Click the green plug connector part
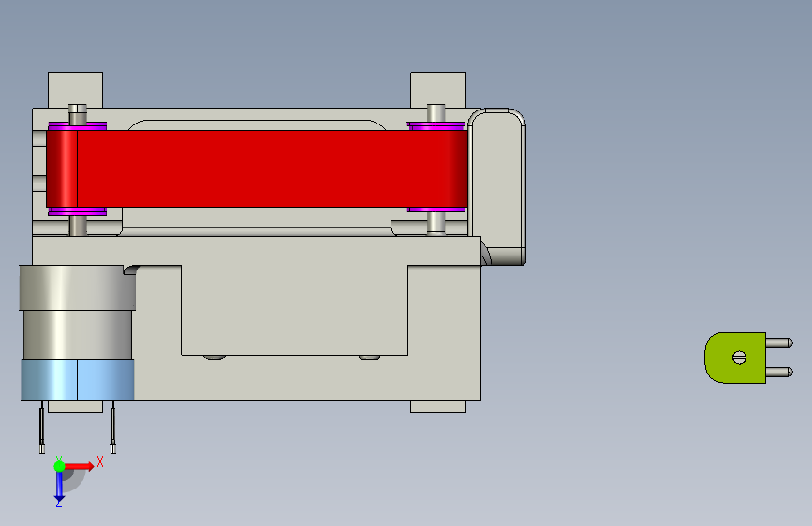812x526 pixels. pyautogui.click(x=735, y=358)
